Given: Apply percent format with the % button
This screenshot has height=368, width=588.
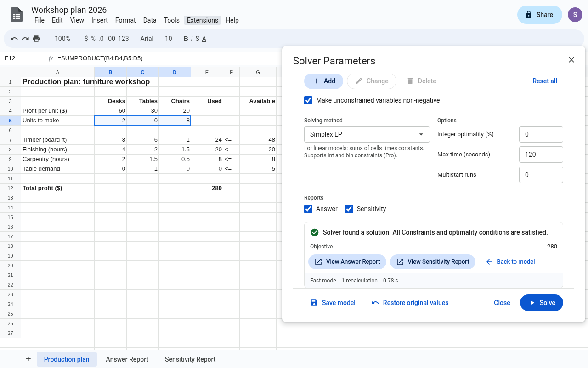Looking at the screenshot, I should point(93,39).
